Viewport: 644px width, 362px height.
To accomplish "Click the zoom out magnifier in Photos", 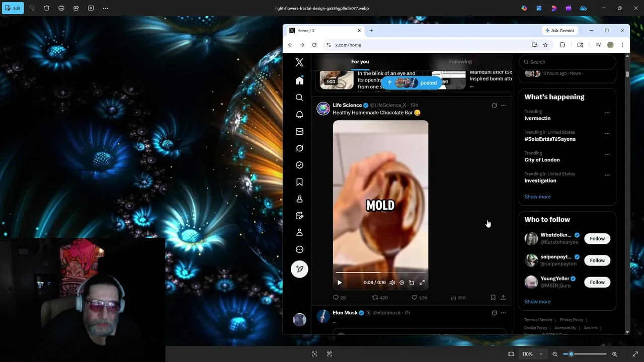I will click(555, 354).
